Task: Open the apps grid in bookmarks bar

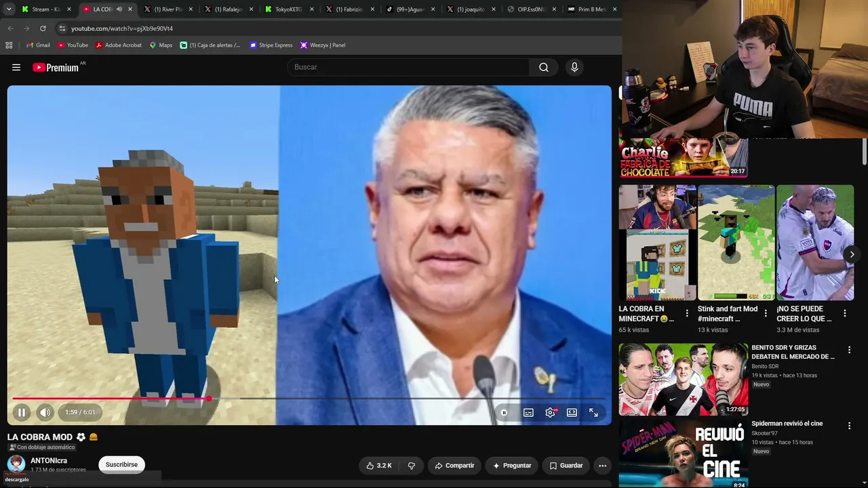Action: [9, 45]
